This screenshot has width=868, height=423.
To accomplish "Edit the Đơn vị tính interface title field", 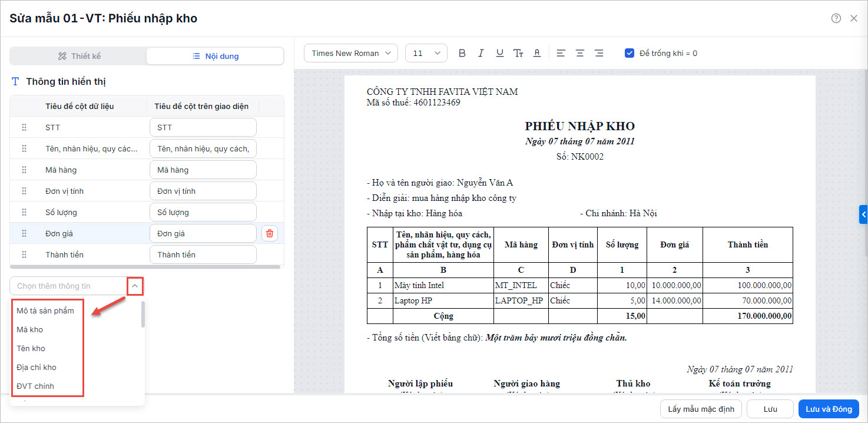I will [x=203, y=191].
